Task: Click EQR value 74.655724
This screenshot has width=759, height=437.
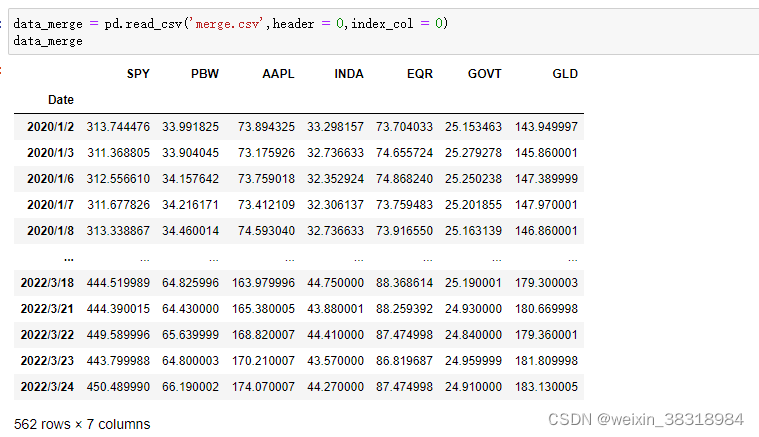Action: 404,153
